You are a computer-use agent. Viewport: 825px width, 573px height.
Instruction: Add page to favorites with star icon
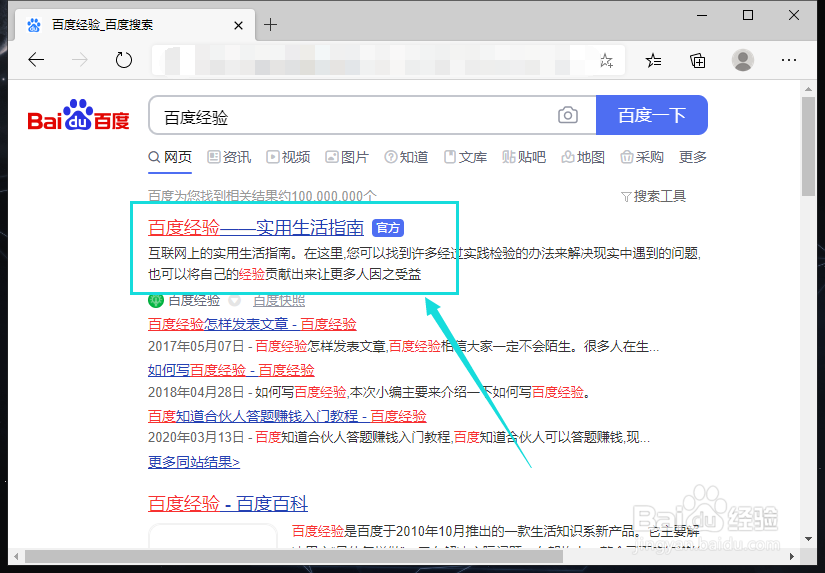tap(606, 61)
